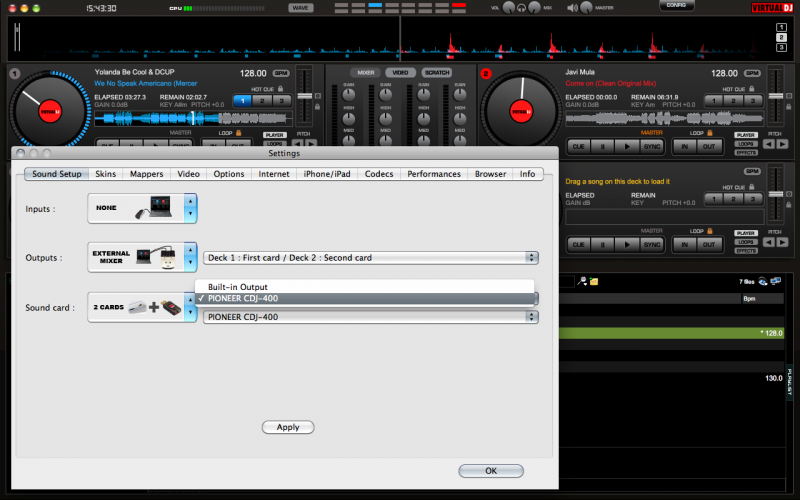Open the Codecs settings tab

point(379,174)
